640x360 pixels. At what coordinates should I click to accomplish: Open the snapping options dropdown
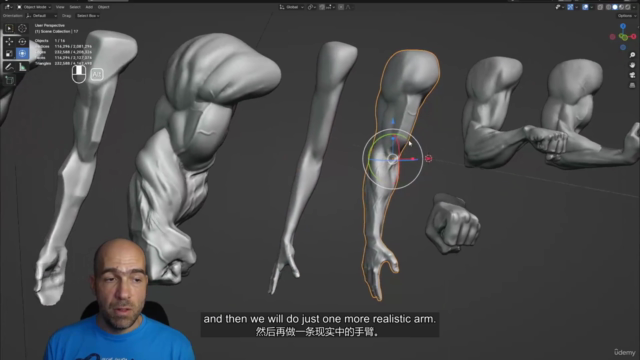(x=331, y=7)
